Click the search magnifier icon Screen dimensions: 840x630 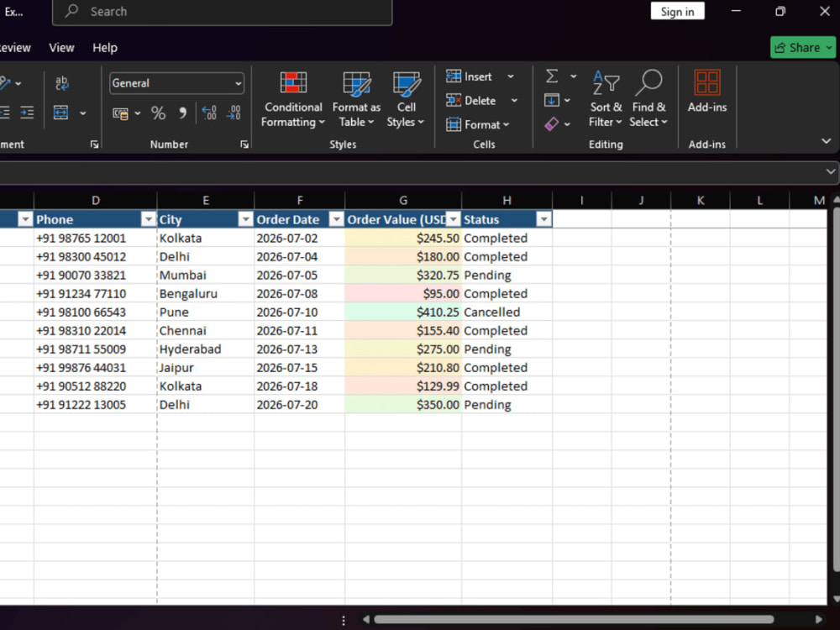[71, 11]
